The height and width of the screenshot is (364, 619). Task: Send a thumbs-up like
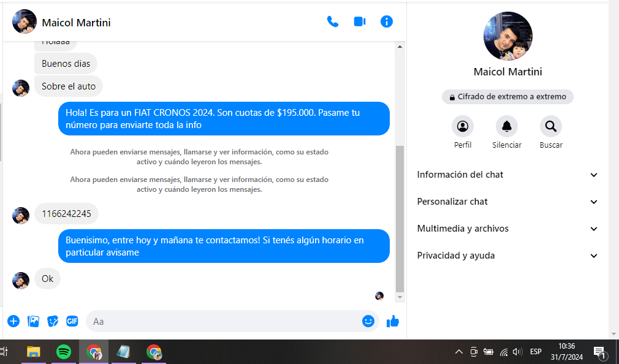393,321
